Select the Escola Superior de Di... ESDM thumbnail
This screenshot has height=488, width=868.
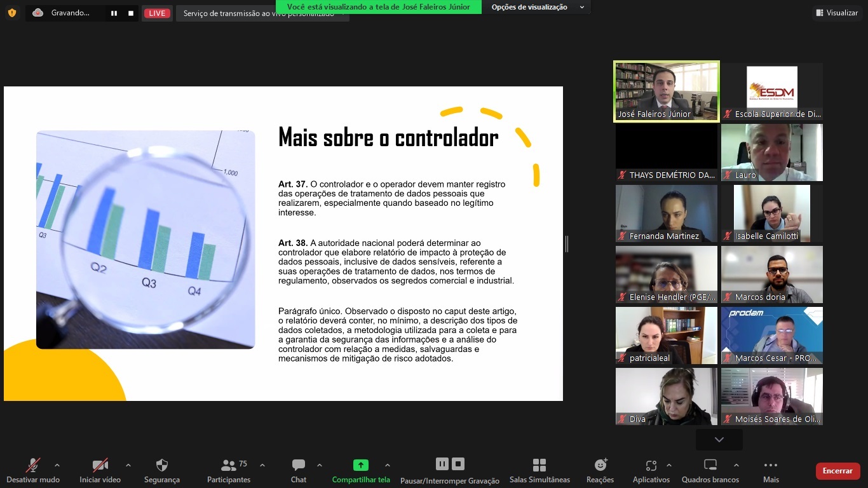tap(772, 91)
